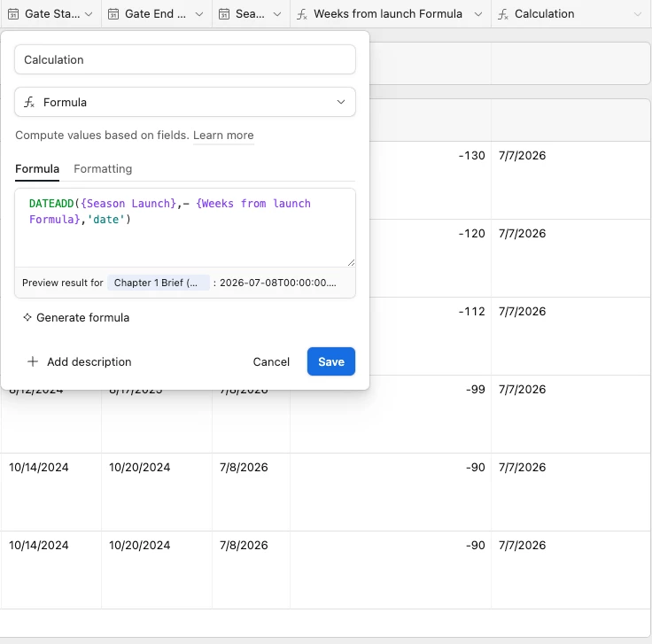Select the Formula tab
The image size is (652, 644).
(37, 169)
